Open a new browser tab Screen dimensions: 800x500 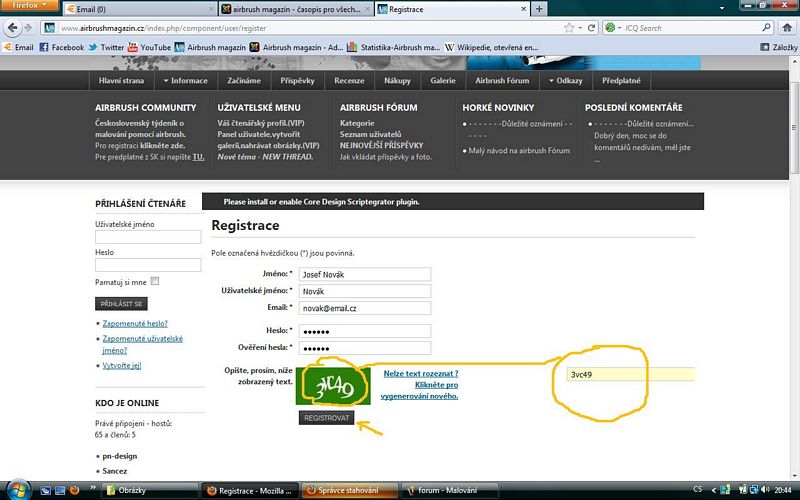pyautogui.click(x=540, y=9)
